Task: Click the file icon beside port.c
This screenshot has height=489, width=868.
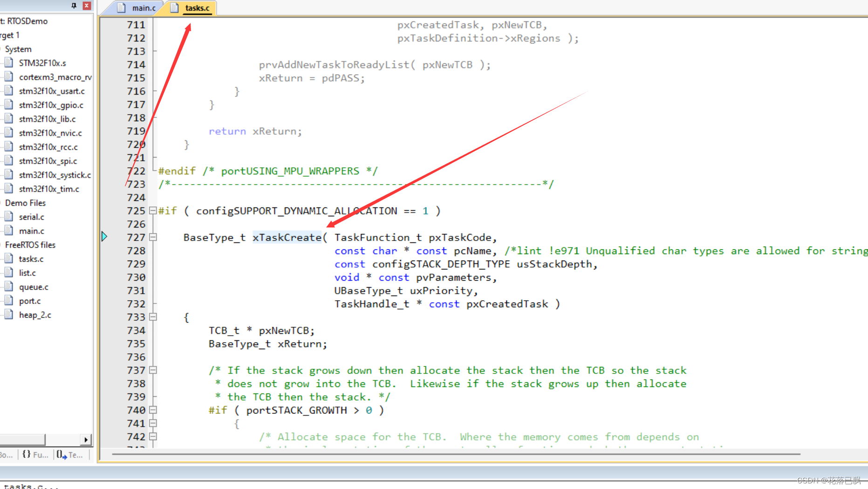Action: coord(8,301)
